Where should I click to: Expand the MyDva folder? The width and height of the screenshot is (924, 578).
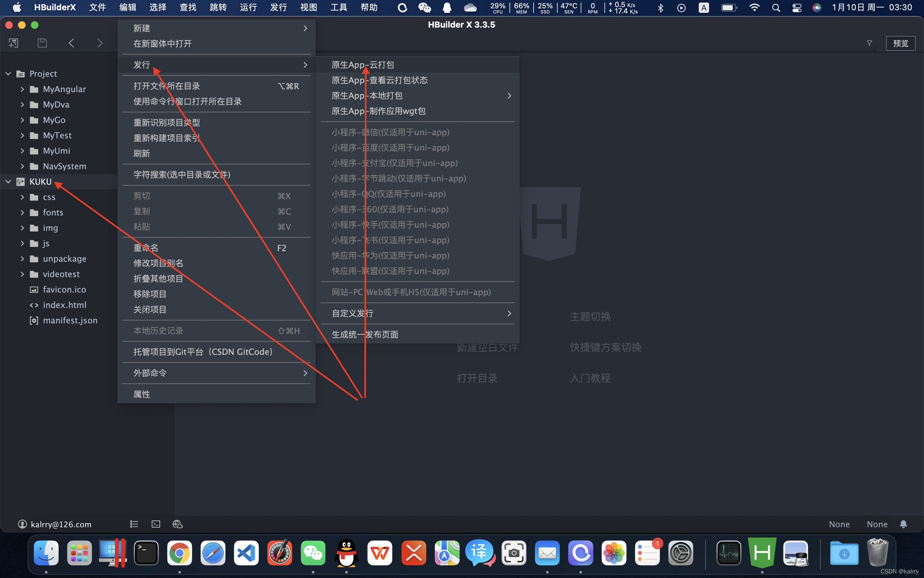pos(22,104)
